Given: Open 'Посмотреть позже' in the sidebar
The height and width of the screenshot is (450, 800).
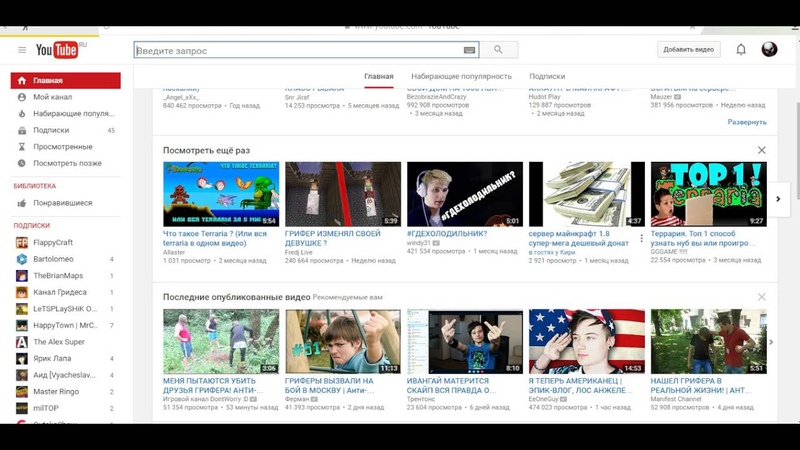Looking at the screenshot, I should point(67,162).
